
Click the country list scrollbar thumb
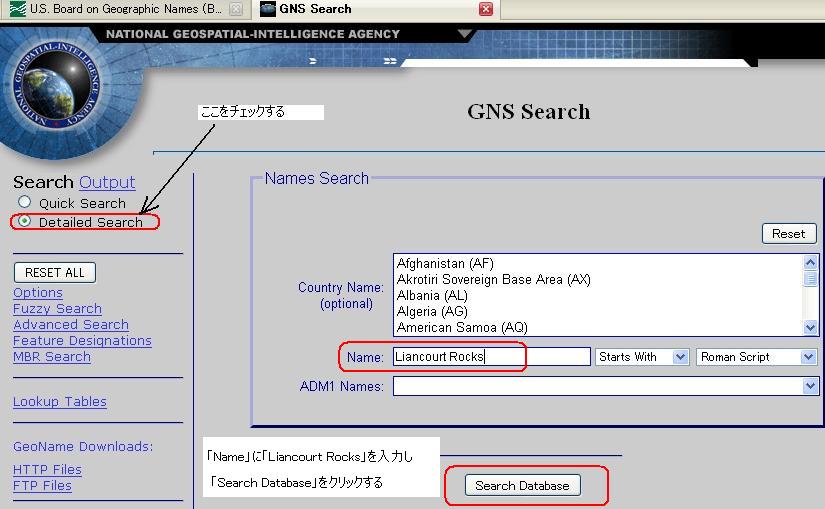[x=810, y=277]
